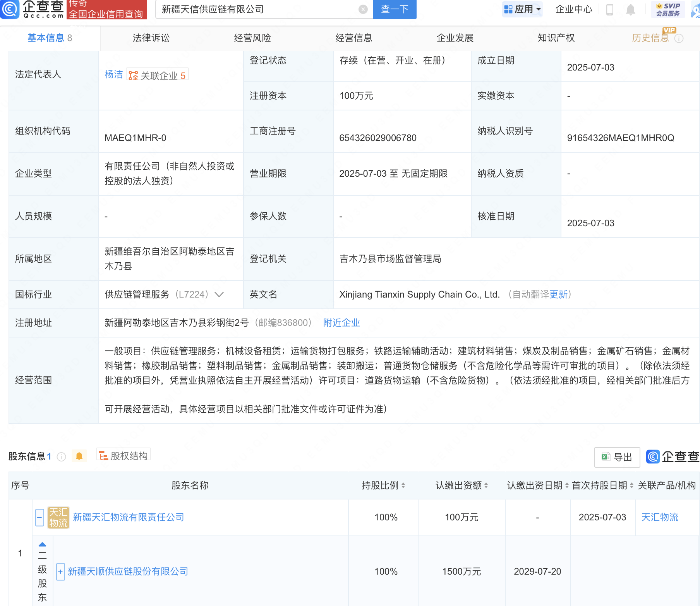The width and height of the screenshot is (700, 606).
Task: Expand 新疆天顺供应链 shareholder row
Action: [x=60, y=572]
